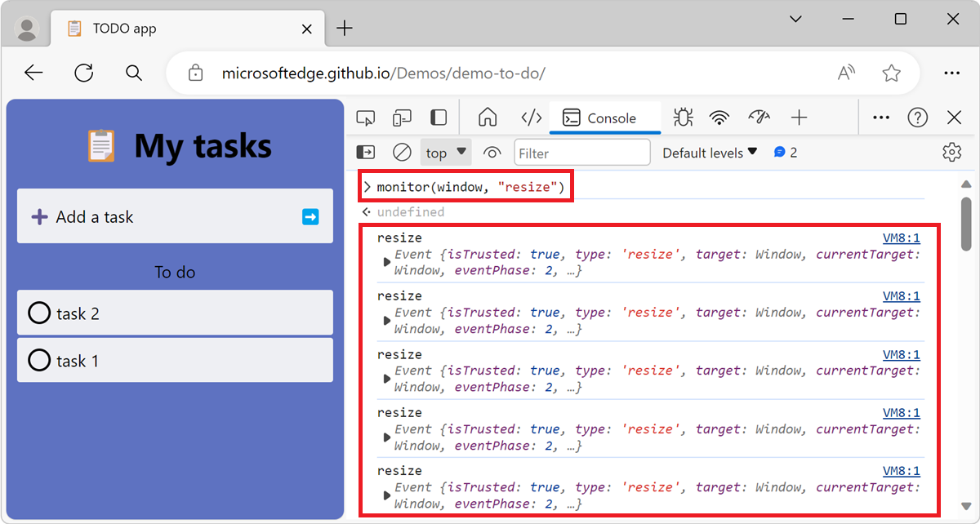Open the 2 issues badge
The width and height of the screenshot is (980, 524).
(x=786, y=153)
